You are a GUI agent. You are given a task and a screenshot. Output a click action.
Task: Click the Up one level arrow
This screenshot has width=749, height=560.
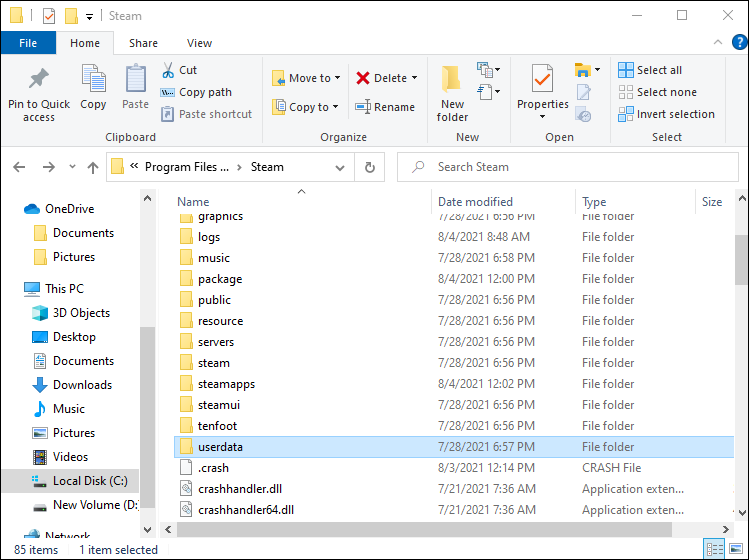(x=93, y=167)
